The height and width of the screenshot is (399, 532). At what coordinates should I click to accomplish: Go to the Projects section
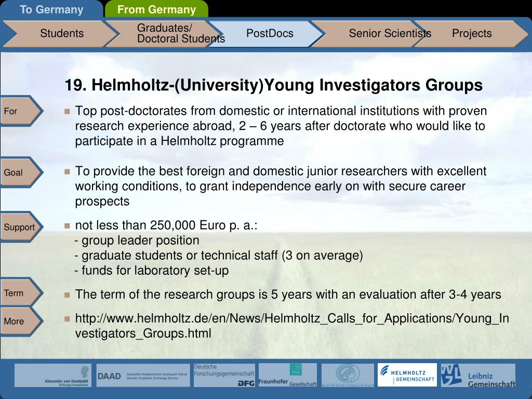[x=472, y=33]
